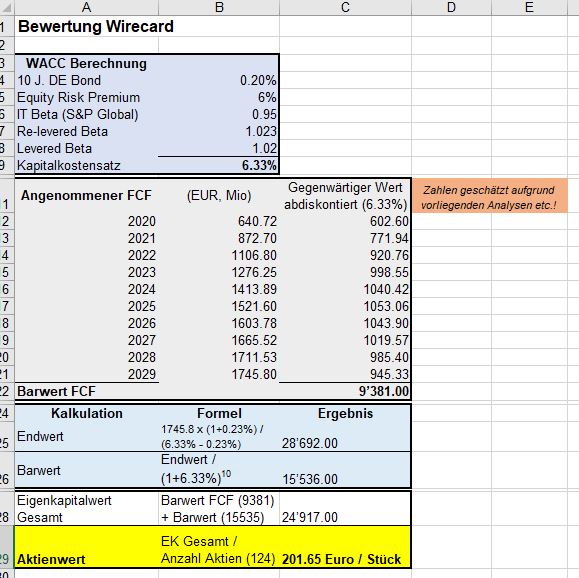Select the 'Kalkulation' header cell
The width and height of the screenshot is (579, 578).
(86, 414)
